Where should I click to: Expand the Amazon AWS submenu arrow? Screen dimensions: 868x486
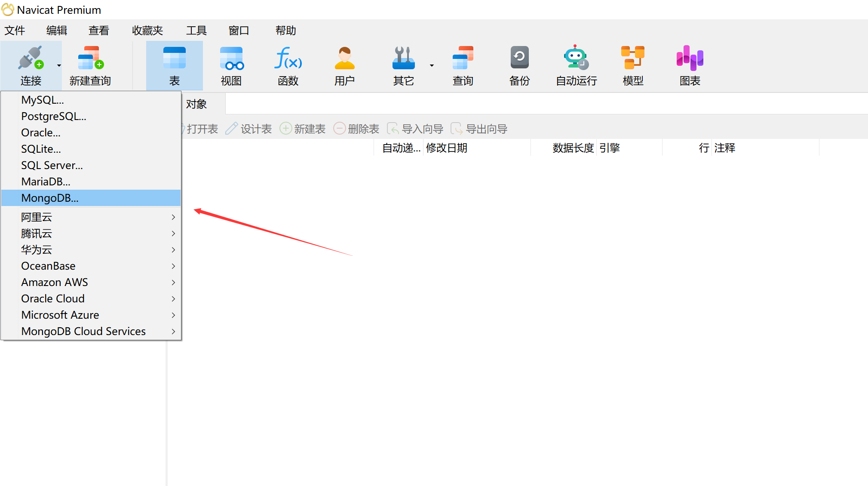coord(173,283)
